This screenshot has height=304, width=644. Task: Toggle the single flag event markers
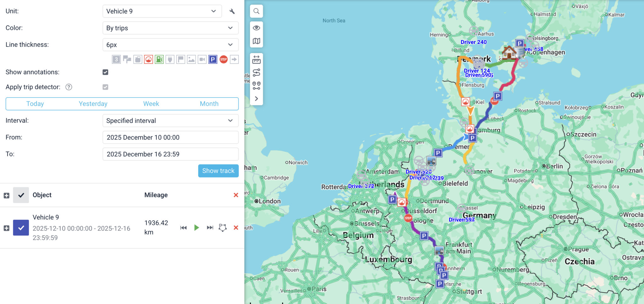pyautogui.click(x=180, y=59)
